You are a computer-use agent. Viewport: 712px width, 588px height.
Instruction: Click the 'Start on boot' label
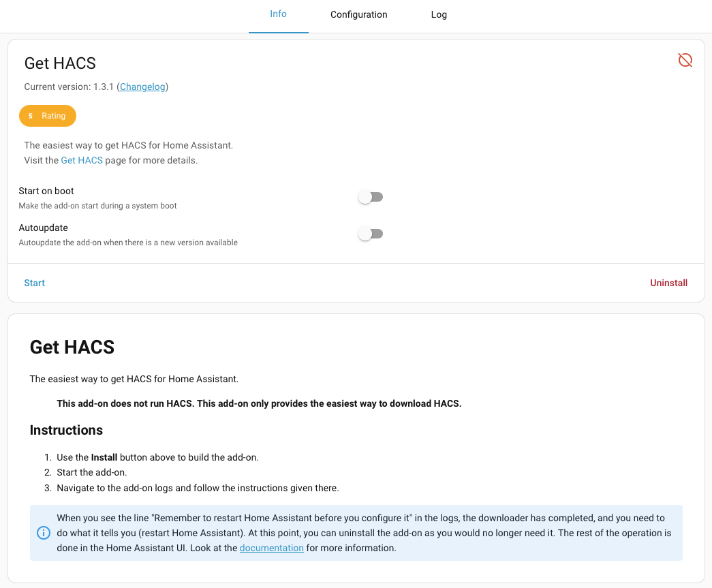pyautogui.click(x=46, y=191)
